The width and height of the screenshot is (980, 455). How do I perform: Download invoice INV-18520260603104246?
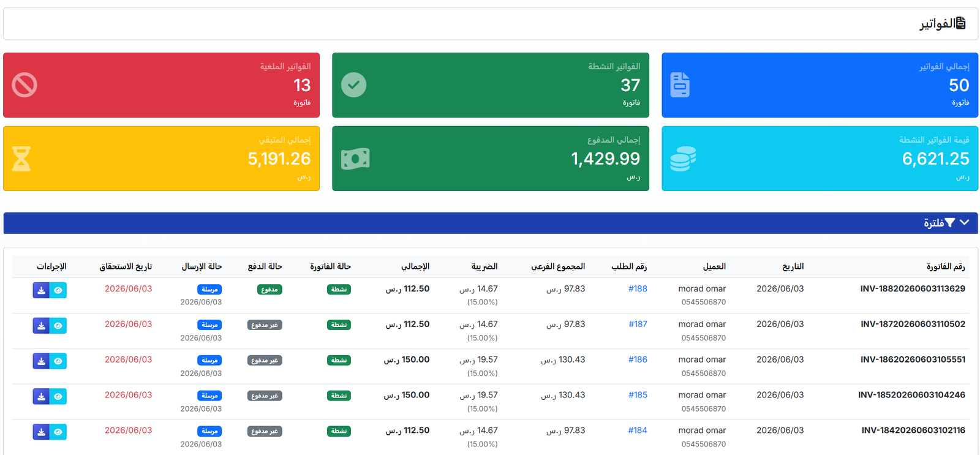[41, 397]
